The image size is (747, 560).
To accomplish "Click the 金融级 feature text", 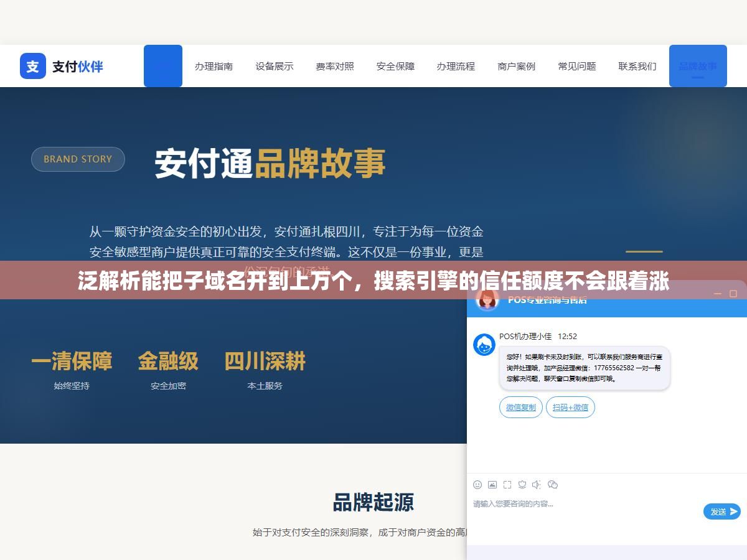I will (168, 362).
